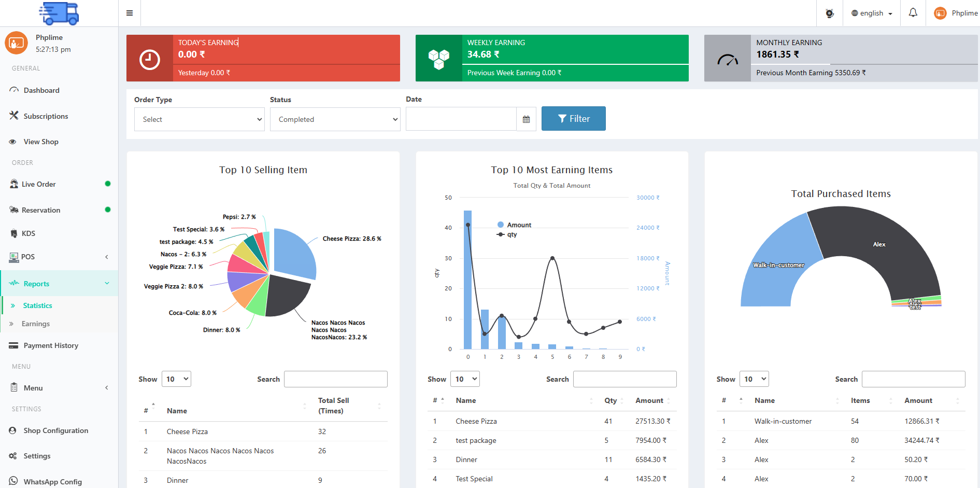Expand the english language selector
Viewport: 980px width, 488px height.
pyautogui.click(x=872, y=13)
